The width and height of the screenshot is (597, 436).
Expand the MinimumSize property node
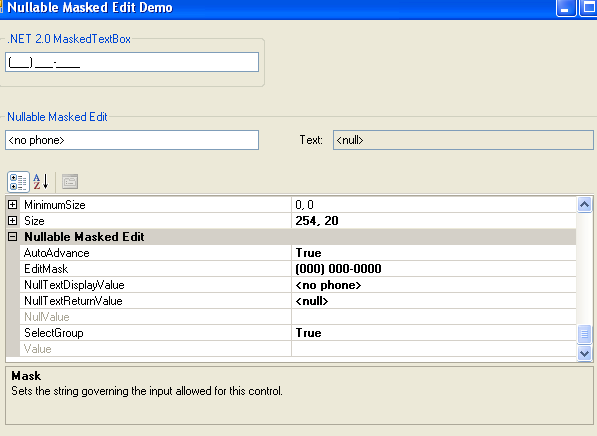[x=13, y=205]
